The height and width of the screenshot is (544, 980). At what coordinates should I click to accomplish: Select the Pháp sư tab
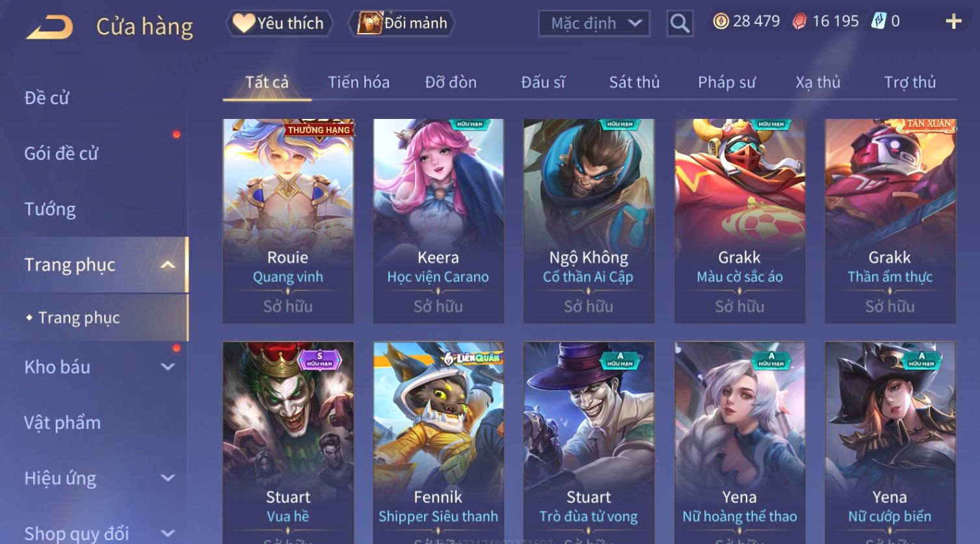(x=726, y=83)
